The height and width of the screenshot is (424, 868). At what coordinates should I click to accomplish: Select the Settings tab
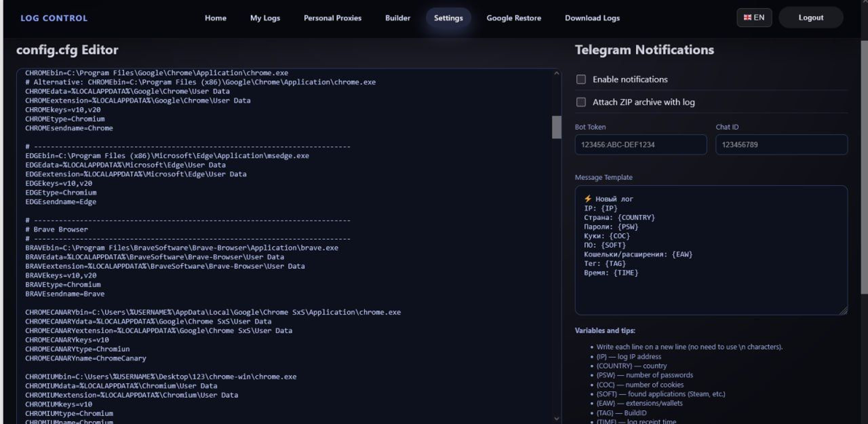coord(448,18)
